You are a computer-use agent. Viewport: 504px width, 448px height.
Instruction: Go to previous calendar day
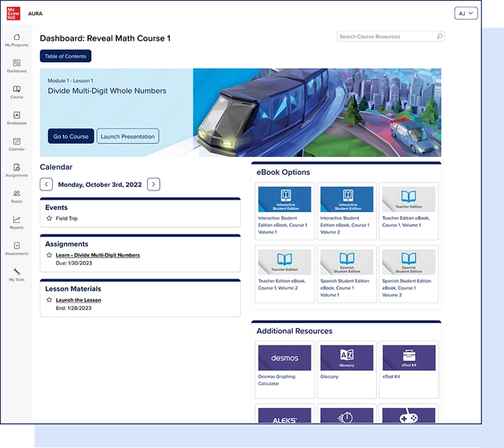click(x=46, y=184)
